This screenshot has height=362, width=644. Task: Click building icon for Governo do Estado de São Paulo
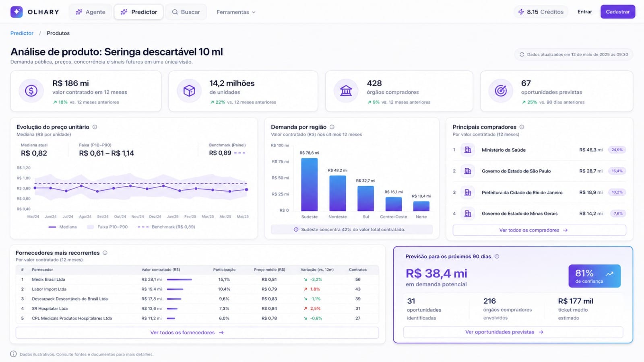468,171
